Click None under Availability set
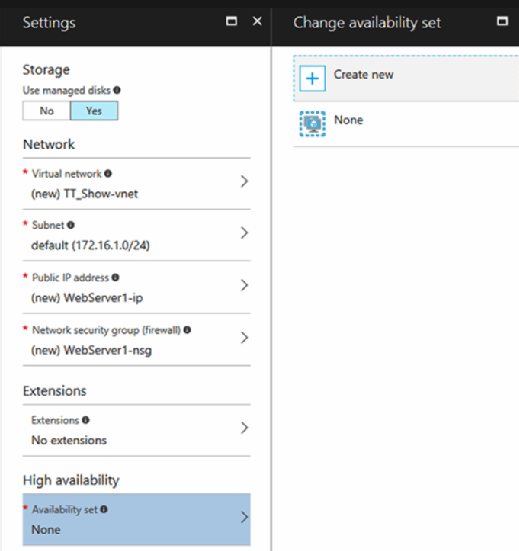This screenshot has height=551, width=519. coord(46,530)
